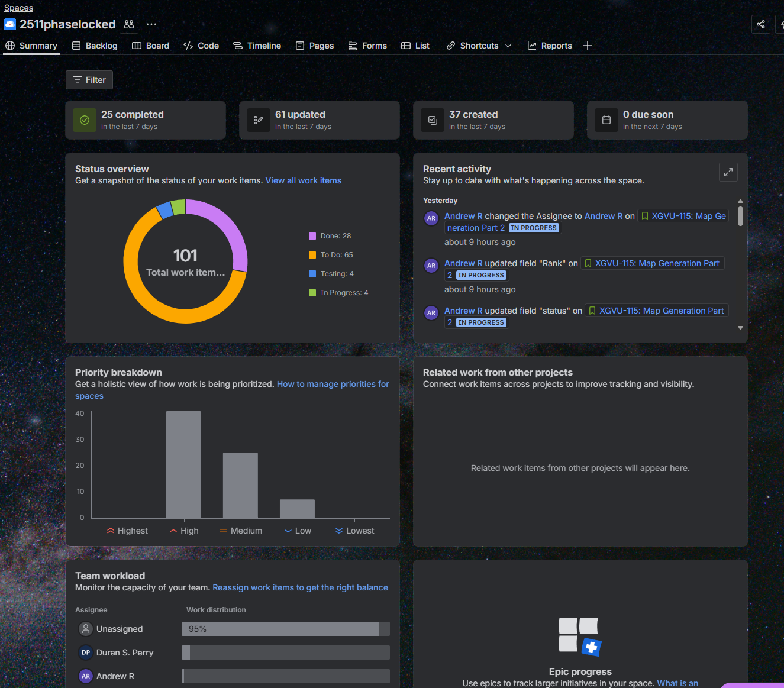Open the Reports tab

point(550,46)
